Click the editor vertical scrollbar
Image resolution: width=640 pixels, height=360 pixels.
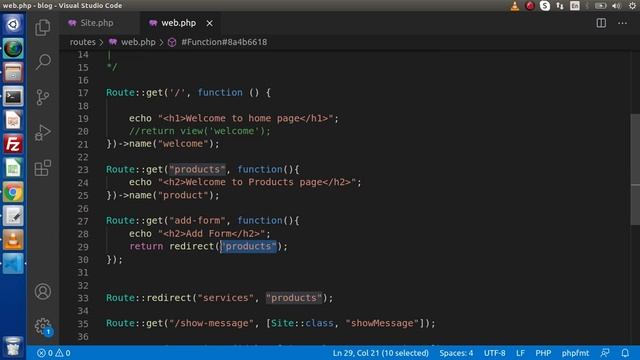click(635, 169)
